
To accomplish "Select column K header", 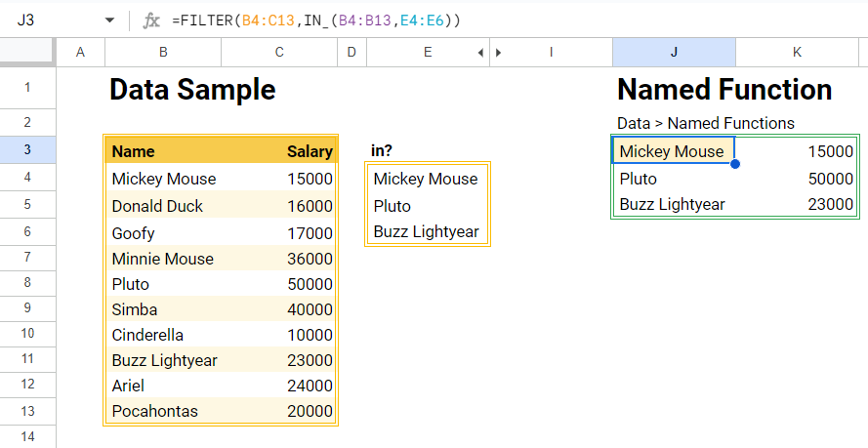I will (x=797, y=53).
